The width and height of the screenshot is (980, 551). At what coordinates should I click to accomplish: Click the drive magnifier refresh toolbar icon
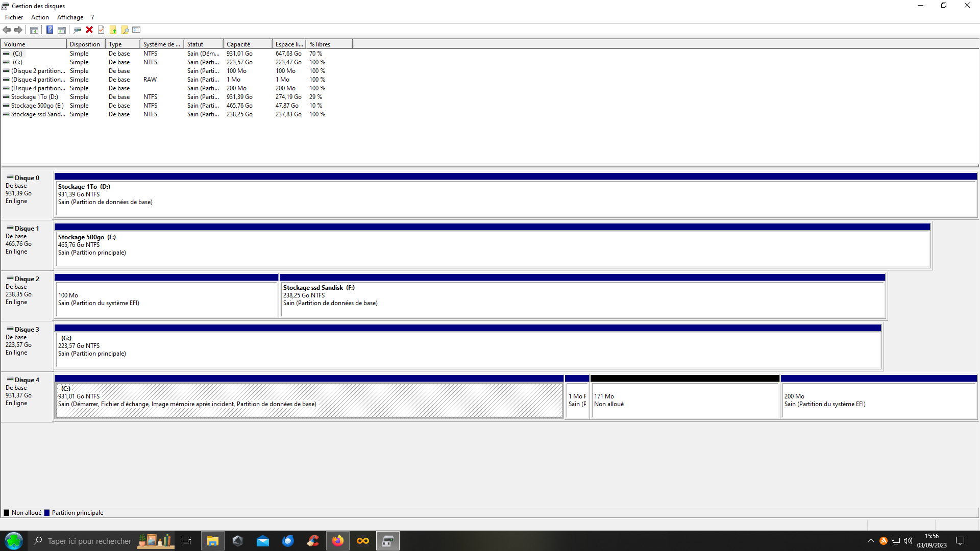[x=77, y=30]
